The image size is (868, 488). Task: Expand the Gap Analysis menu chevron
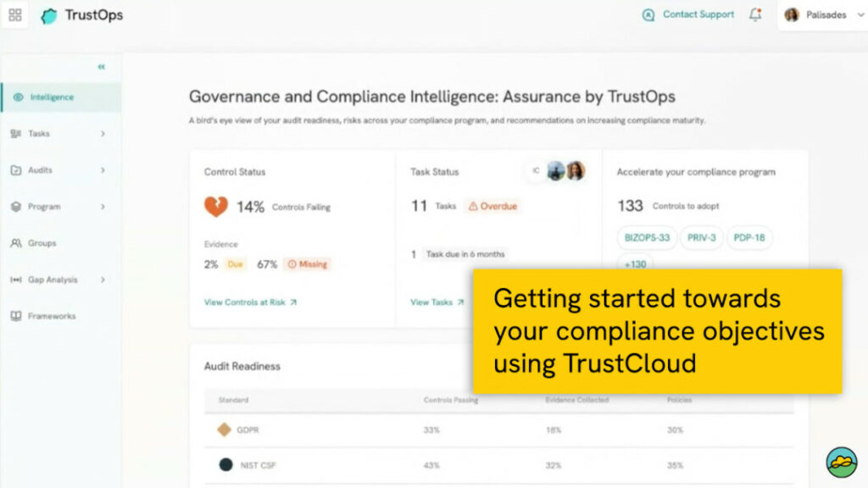103,280
